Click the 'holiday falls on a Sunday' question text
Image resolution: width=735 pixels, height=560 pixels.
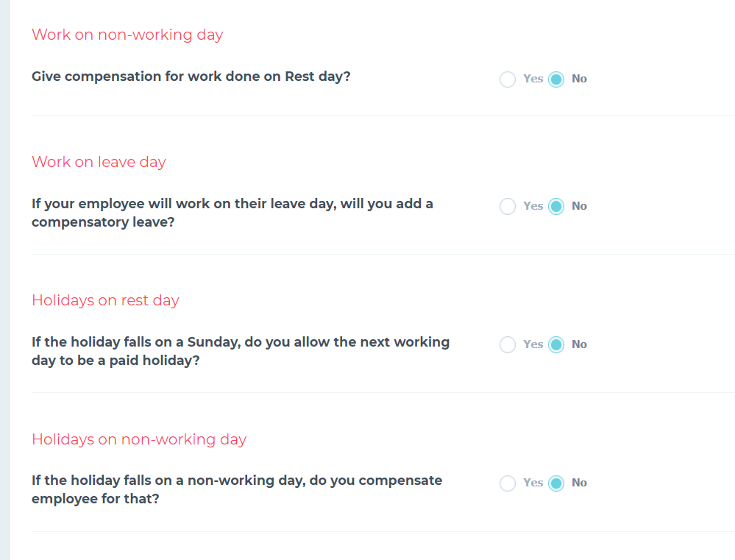pos(241,351)
